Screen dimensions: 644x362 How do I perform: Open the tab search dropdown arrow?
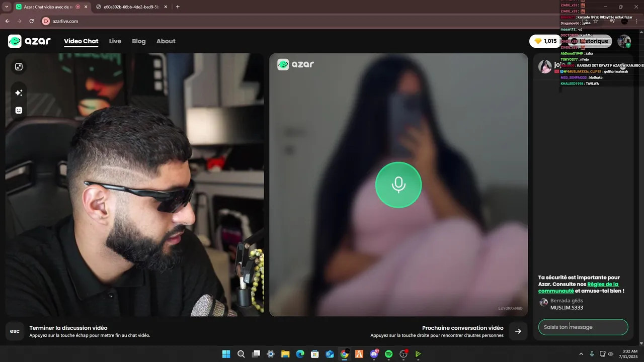(7, 7)
